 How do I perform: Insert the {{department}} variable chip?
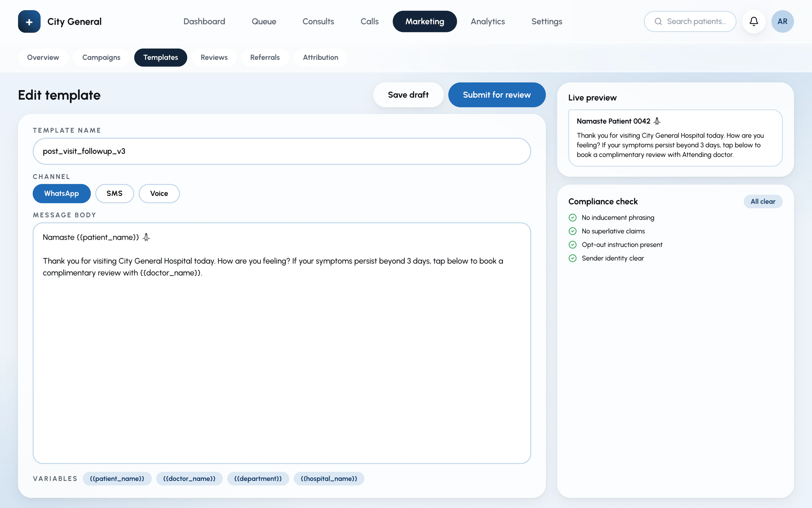[x=258, y=478]
